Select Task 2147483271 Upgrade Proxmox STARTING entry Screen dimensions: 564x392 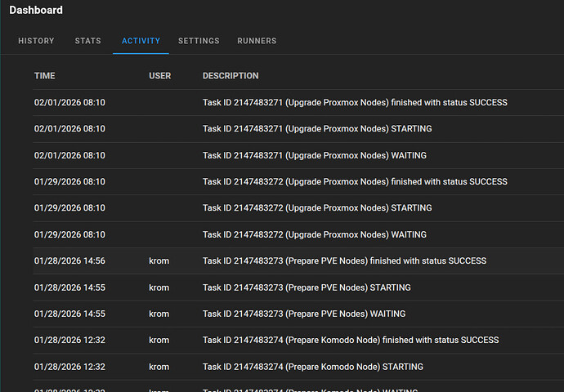(x=317, y=129)
